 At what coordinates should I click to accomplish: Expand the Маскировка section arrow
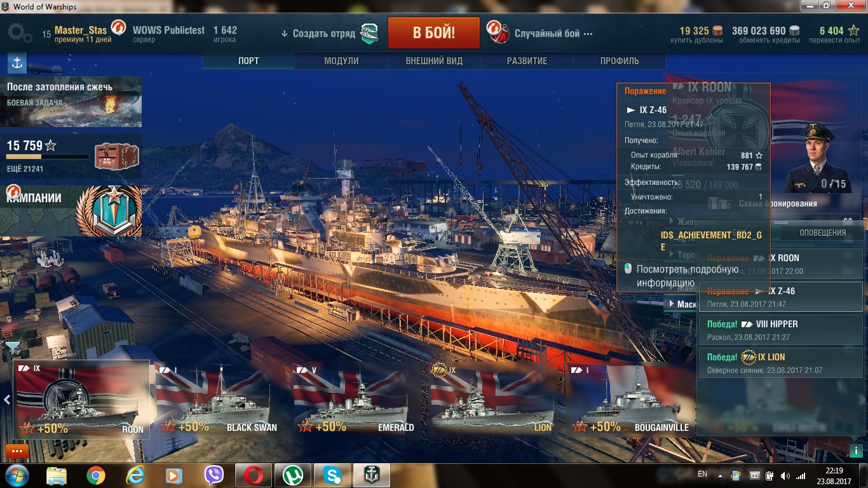[x=672, y=304]
